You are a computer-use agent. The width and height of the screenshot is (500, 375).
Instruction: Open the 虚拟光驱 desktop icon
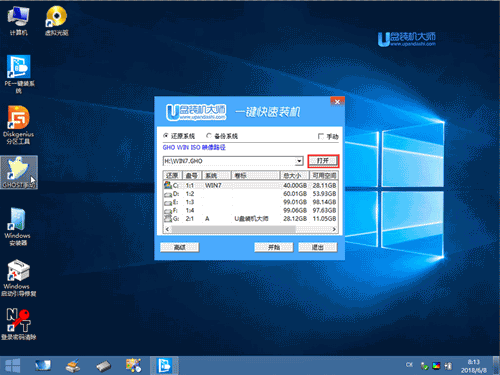click(56, 21)
